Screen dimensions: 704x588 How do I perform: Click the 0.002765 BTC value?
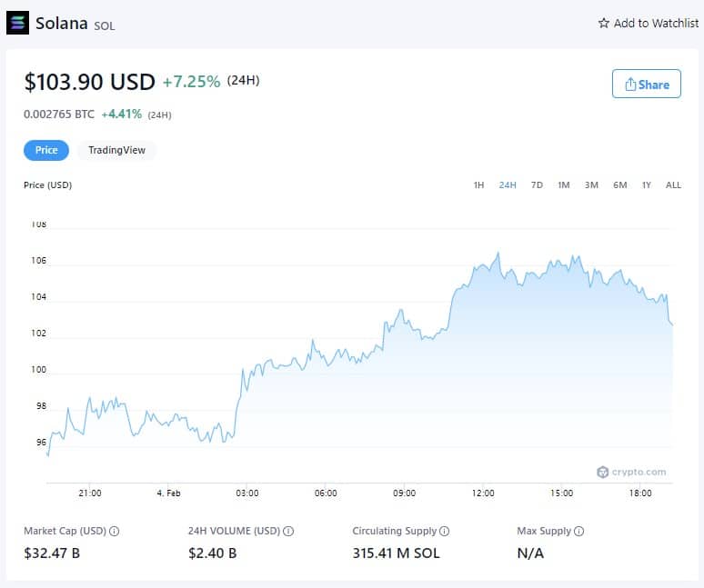(x=59, y=115)
